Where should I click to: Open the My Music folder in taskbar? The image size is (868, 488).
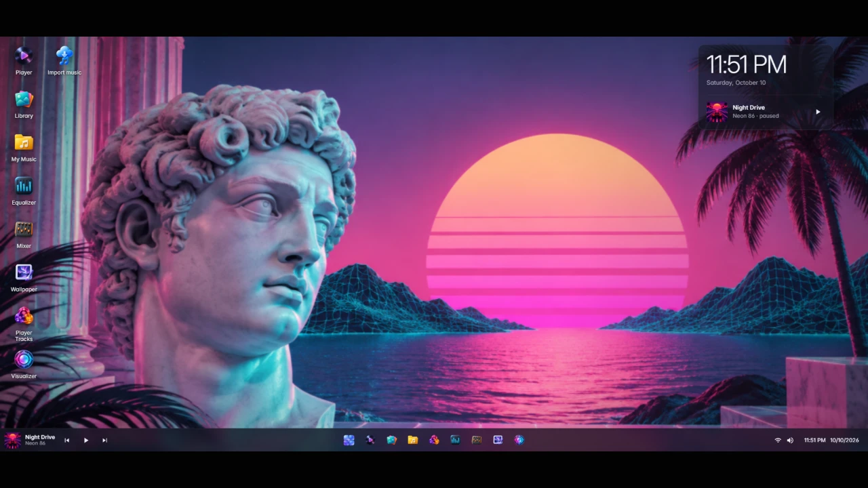tap(412, 440)
